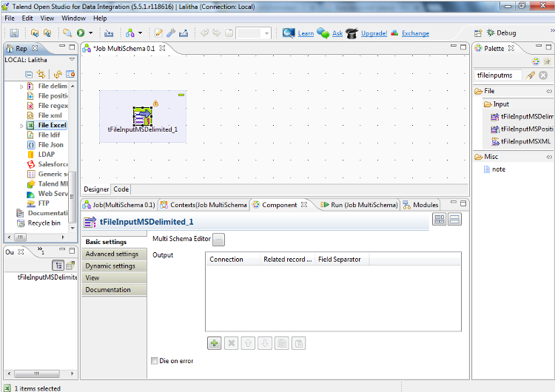
Task: Click the Create job toolbar icon
Action: (130, 33)
